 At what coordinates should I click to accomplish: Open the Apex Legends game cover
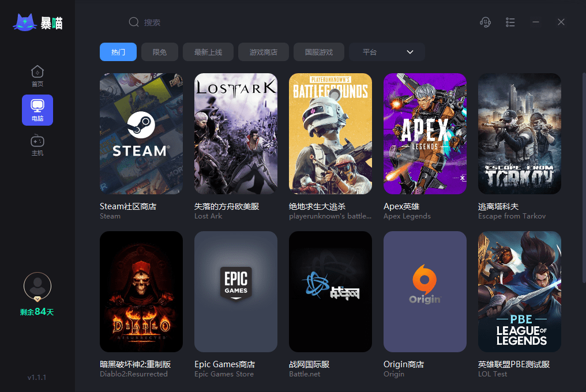(425, 133)
